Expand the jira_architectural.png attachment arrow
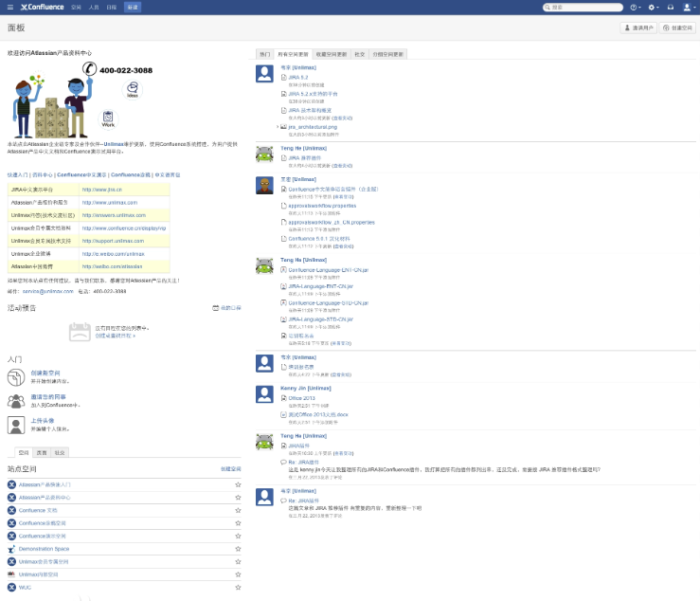The width and height of the screenshot is (700, 601). 278,127
